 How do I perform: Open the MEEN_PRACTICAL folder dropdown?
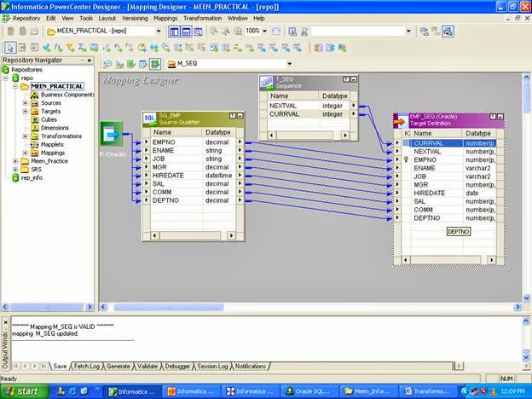[159, 32]
